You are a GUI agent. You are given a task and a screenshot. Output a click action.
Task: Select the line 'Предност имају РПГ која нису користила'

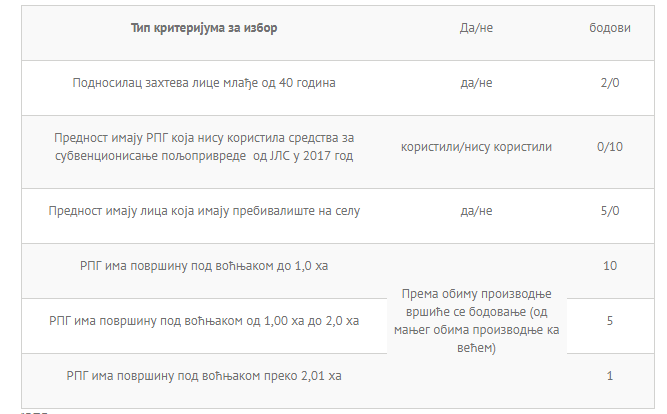point(204,137)
